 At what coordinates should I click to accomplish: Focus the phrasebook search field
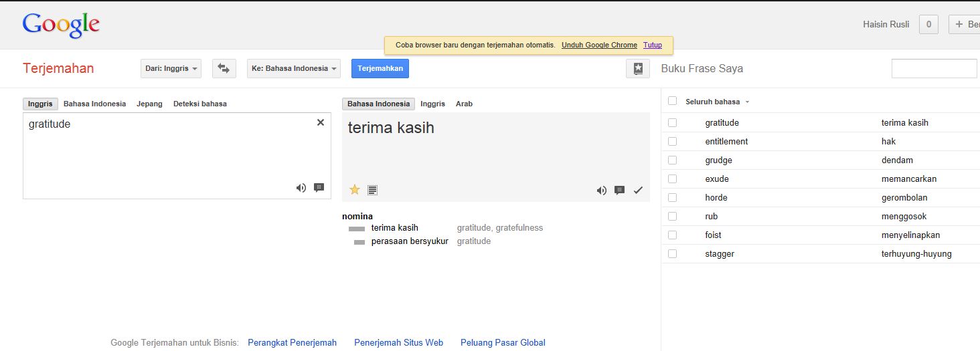click(x=934, y=68)
